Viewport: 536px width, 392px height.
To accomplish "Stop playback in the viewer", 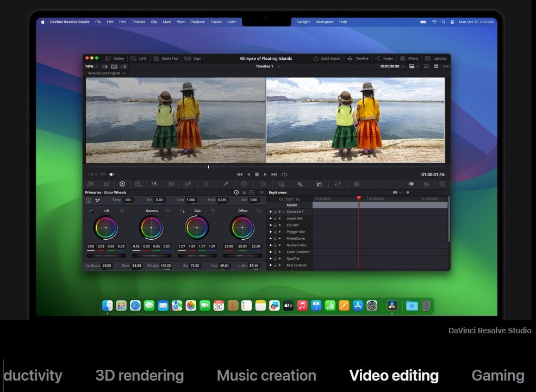I will [257, 175].
